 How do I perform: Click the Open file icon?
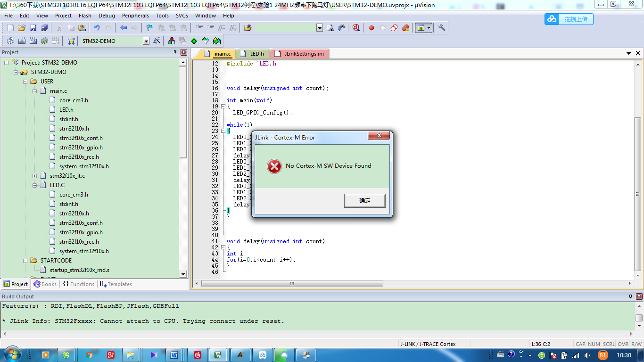click(22, 28)
